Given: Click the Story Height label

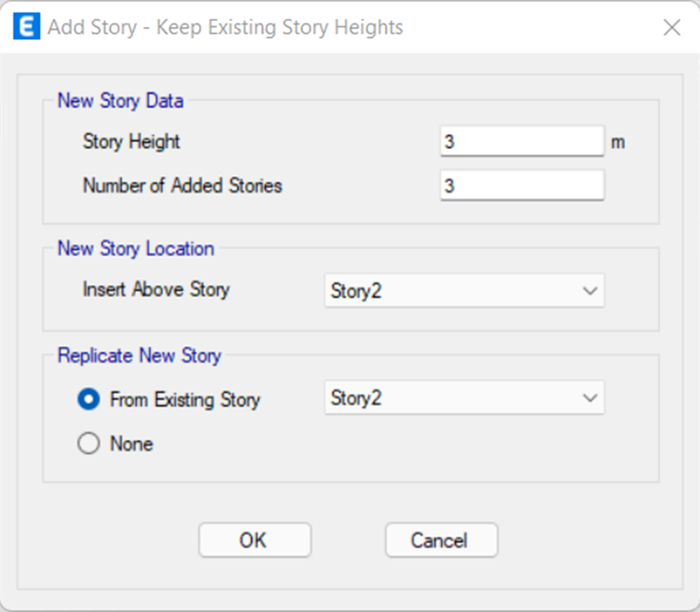Looking at the screenshot, I should tap(131, 142).
